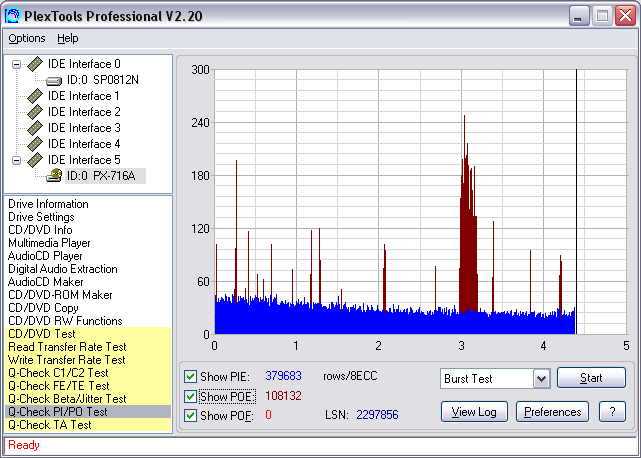
Task: Click the POE count value 108132
Action: [283, 396]
